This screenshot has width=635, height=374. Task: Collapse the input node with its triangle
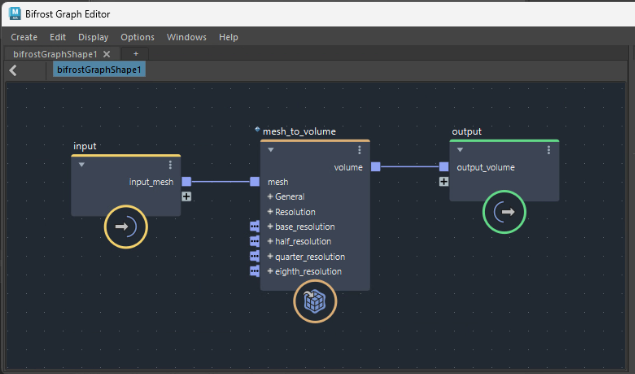pyautogui.click(x=82, y=165)
